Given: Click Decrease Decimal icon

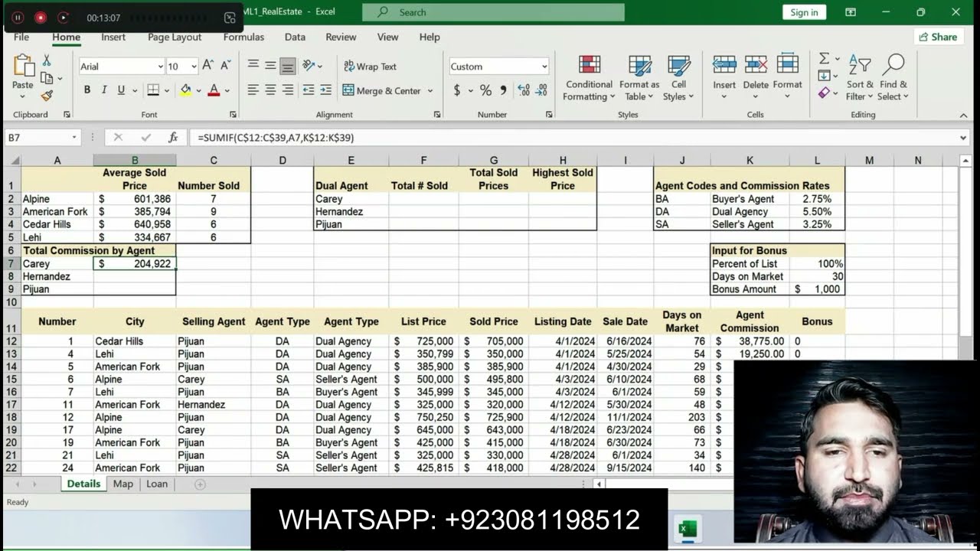Looking at the screenshot, I should coord(543,90).
